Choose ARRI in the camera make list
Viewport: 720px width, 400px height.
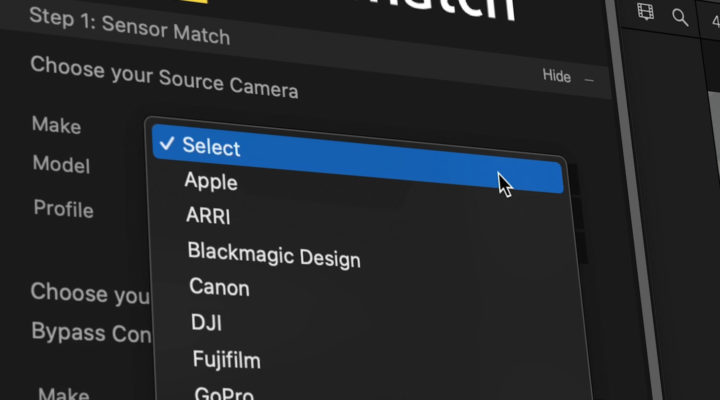click(x=208, y=215)
